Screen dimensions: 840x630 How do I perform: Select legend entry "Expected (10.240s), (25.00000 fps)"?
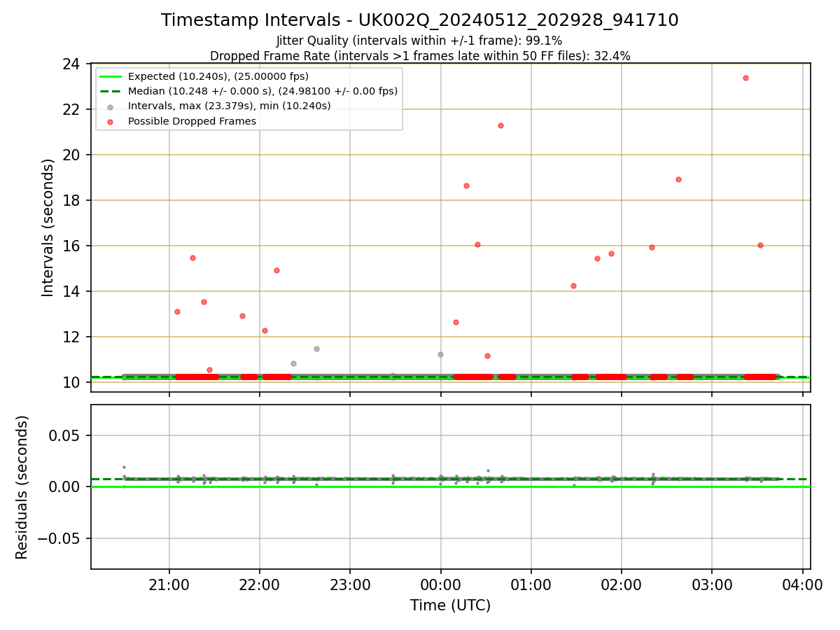(x=218, y=76)
